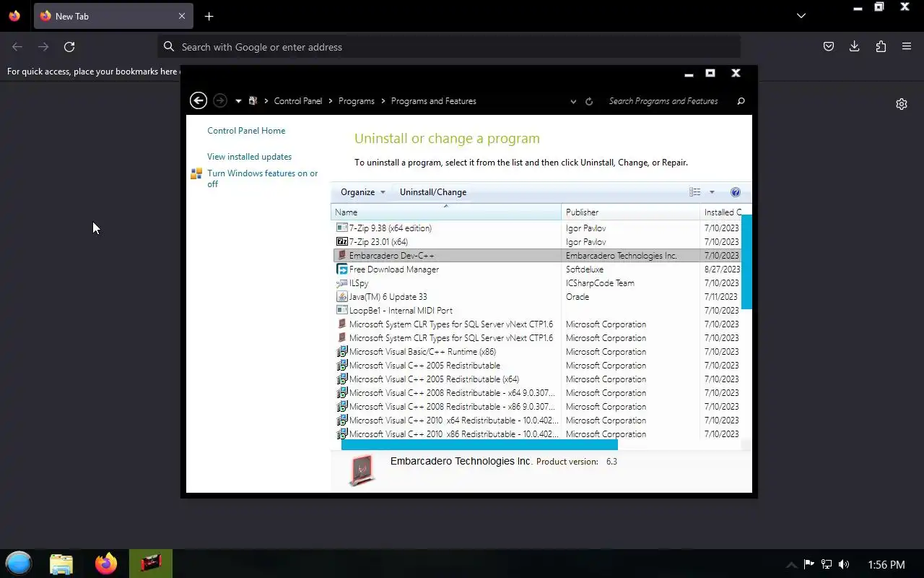Viewport: 924px width, 578px height.
Task: Click the Firefox address bar
Action: 449,47
